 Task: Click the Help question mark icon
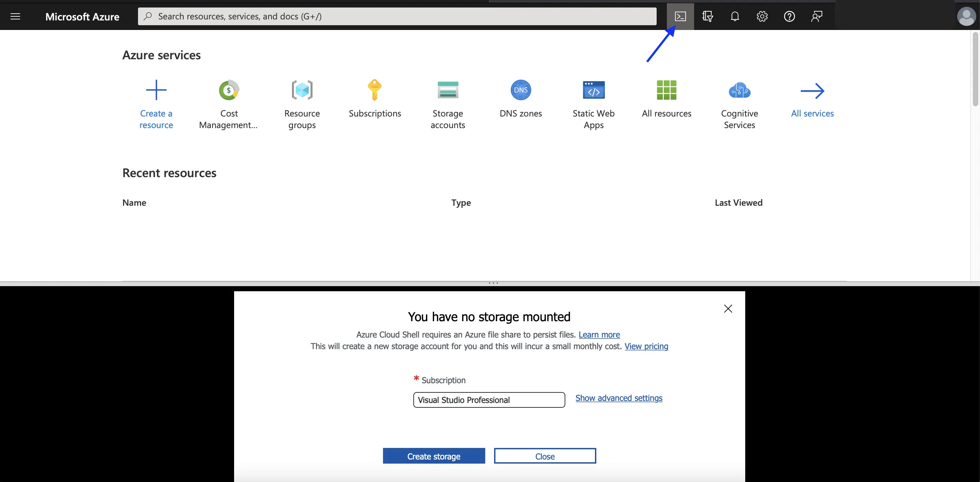coord(789,16)
